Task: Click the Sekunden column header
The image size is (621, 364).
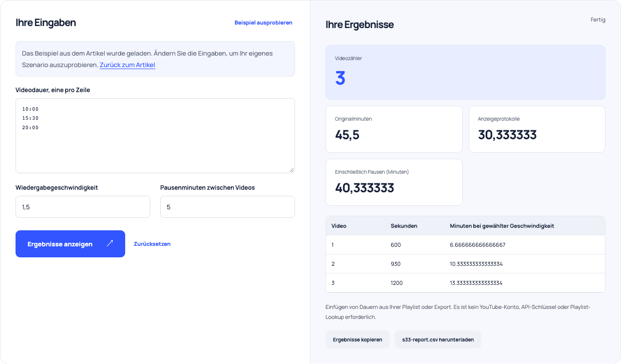Action: (x=404, y=226)
